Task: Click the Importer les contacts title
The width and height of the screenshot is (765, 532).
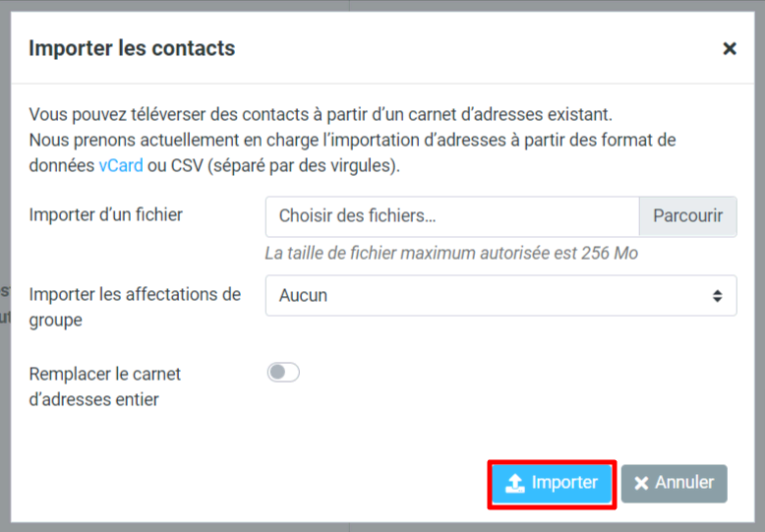Action: point(132,47)
